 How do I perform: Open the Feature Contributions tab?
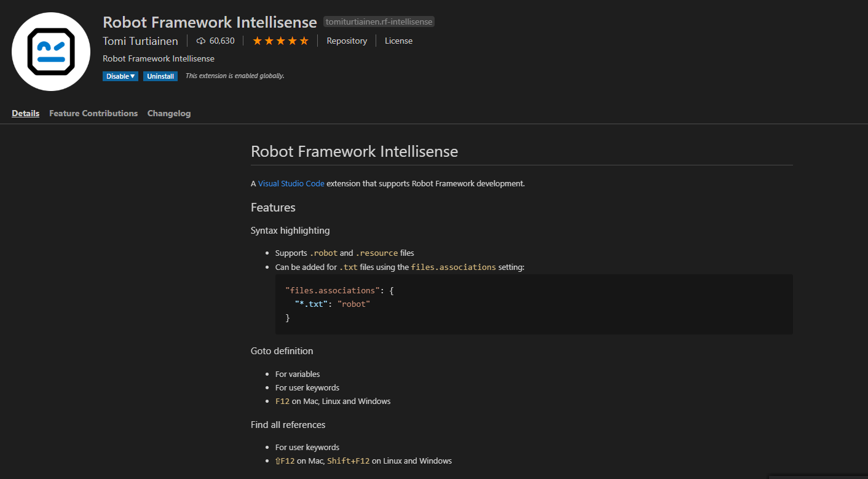(93, 113)
